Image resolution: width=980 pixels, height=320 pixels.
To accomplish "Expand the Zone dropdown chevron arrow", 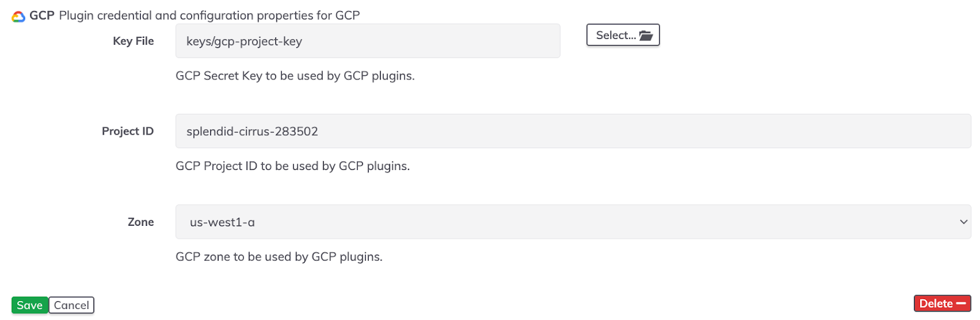I will (963, 222).
